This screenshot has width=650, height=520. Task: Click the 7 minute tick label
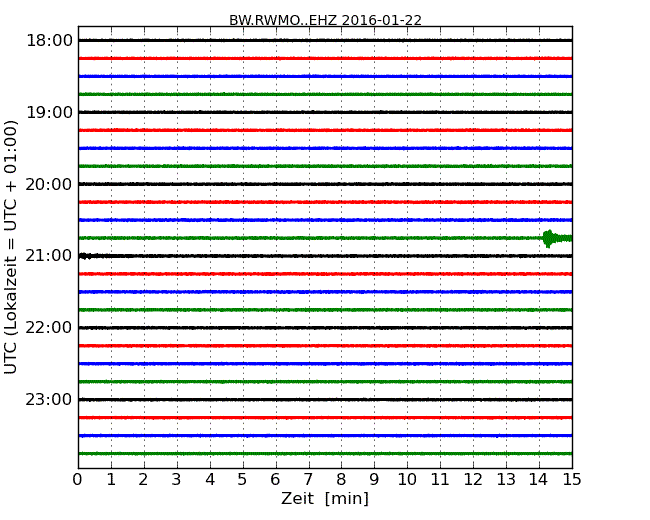tap(308, 480)
